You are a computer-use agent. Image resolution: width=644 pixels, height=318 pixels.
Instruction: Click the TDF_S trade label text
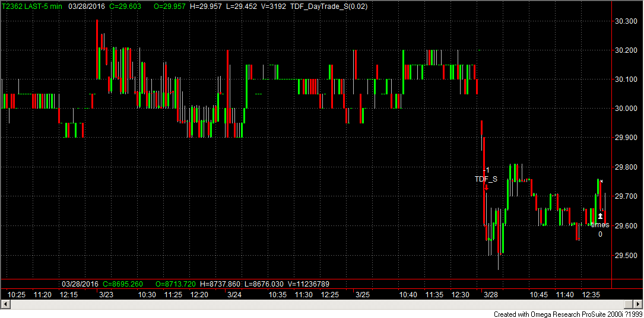486,179
